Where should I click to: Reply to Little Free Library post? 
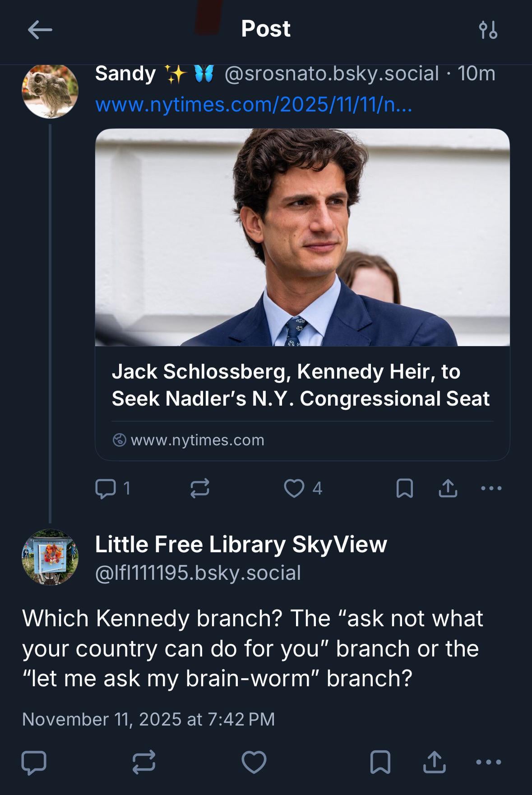34,763
